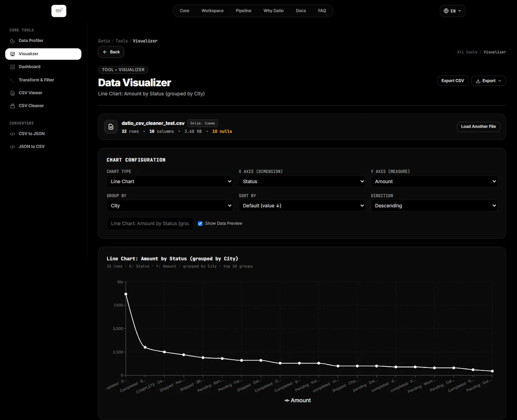Click the 'Delim: Comma' badge
This screenshot has height=420, width=517.
click(x=203, y=123)
